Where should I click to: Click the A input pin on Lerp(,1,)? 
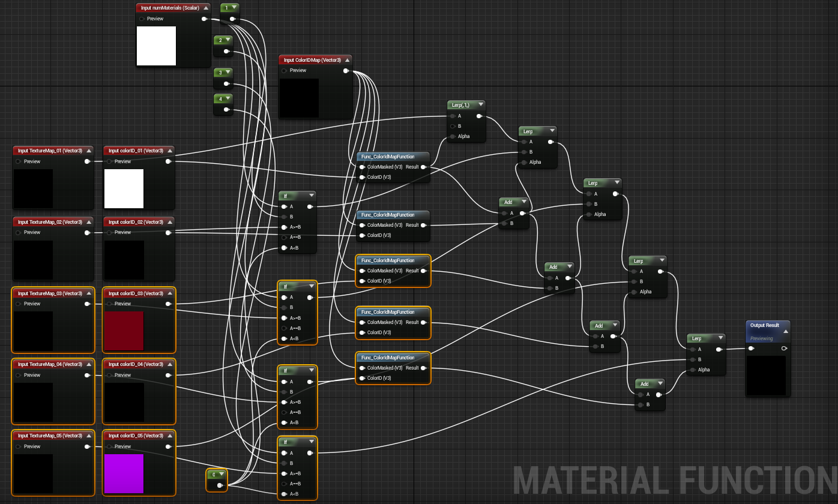452,116
